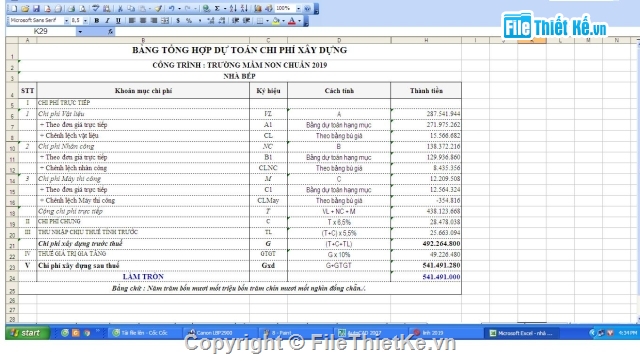Select the 'LÀM TRÒN' cell

[x=143, y=276]
